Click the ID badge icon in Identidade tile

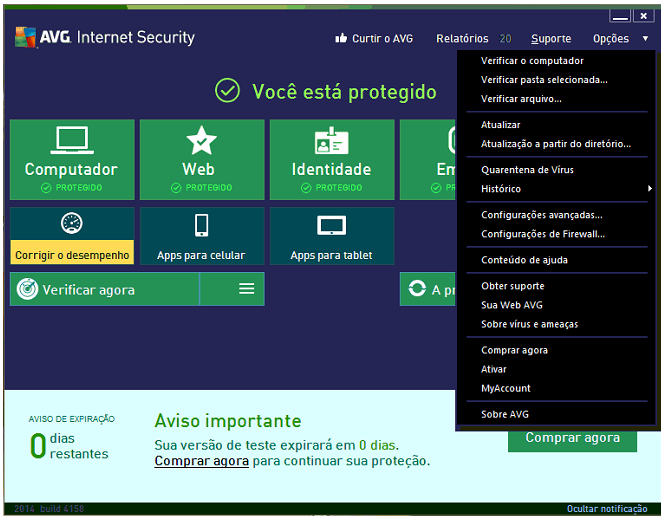coord(331,140)
